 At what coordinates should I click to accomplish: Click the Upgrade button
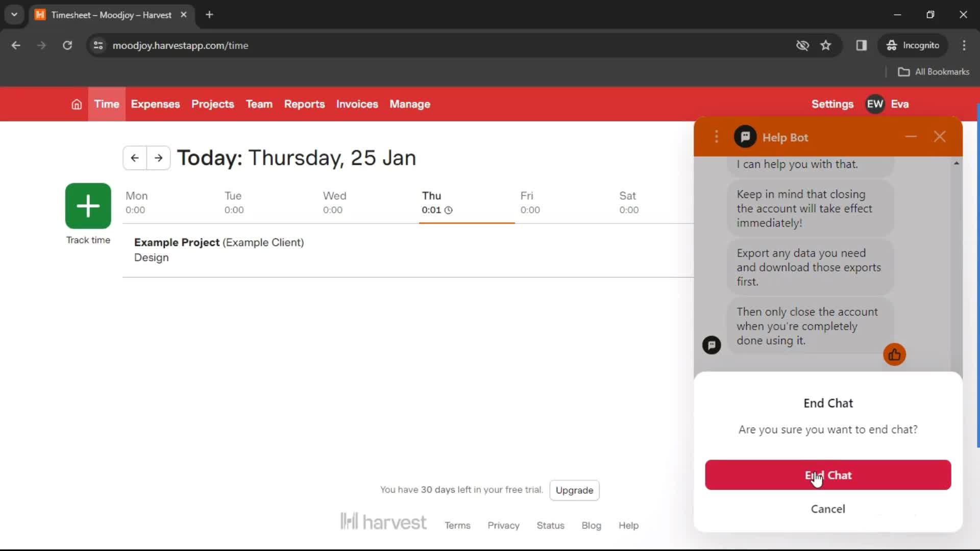(x=574, y=490)
